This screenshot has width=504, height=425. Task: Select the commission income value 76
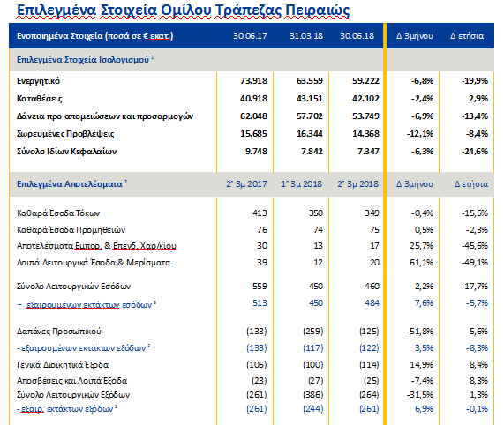click(x=262, y=230)
